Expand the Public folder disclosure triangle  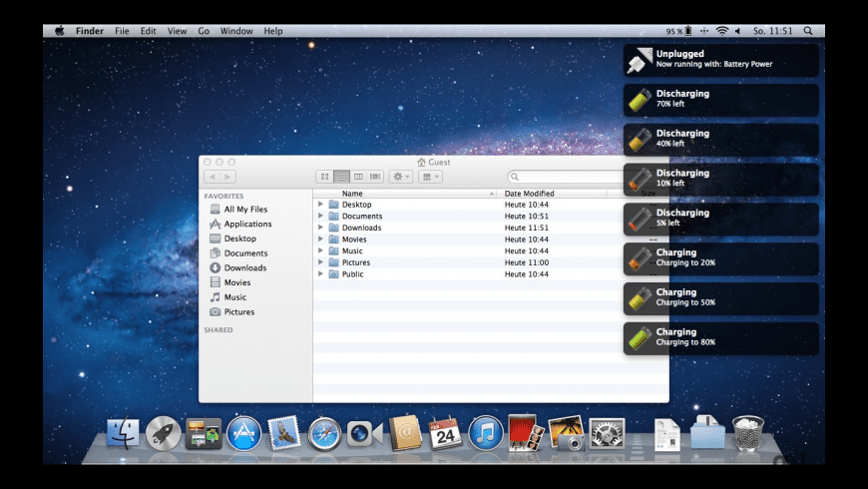[x=320, y=274]
